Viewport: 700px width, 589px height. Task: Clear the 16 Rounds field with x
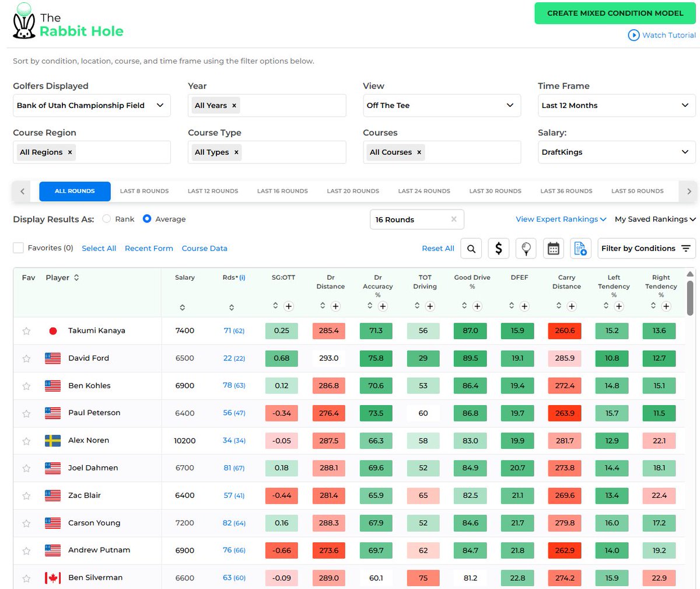click(454, 219)
